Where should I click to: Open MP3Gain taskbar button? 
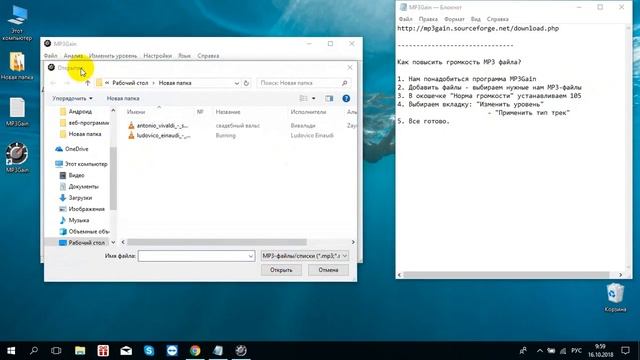coord(241,351)
